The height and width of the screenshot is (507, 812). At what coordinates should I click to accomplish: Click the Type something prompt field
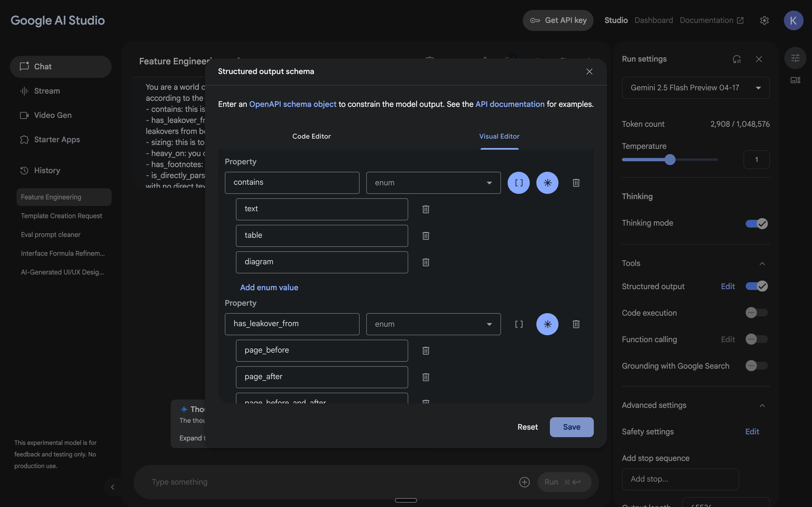(x=331, y=482)
